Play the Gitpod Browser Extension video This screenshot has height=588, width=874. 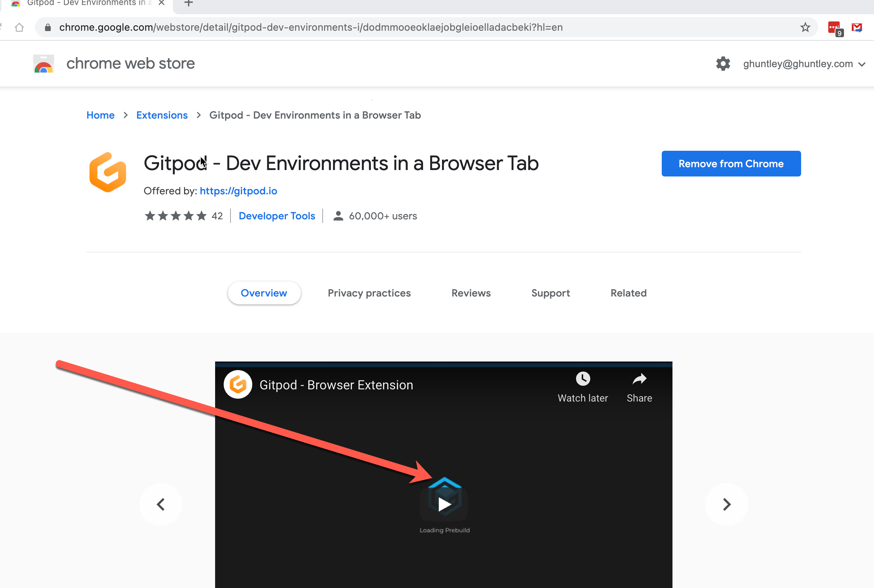(x=444, y=504)
